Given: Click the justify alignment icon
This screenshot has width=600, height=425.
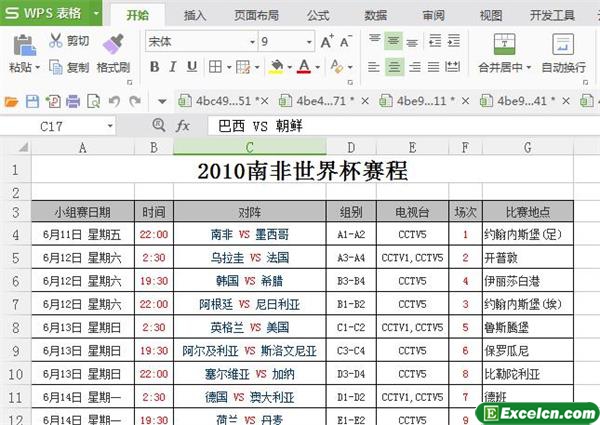Looking at the screenshot, I should pyautogui.click(x=434, y=67).
